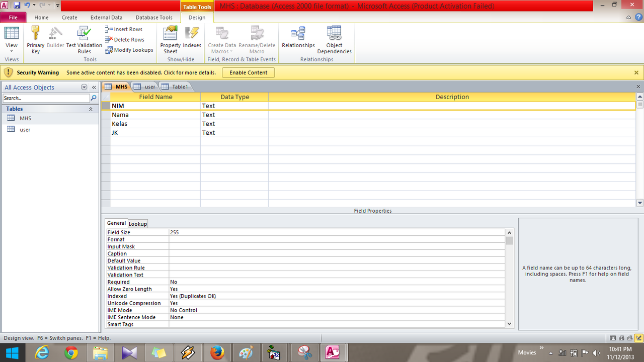Screen dimensions: 644x362
Task: Open the Property Sheet pane
Action: tap(170, 39)
